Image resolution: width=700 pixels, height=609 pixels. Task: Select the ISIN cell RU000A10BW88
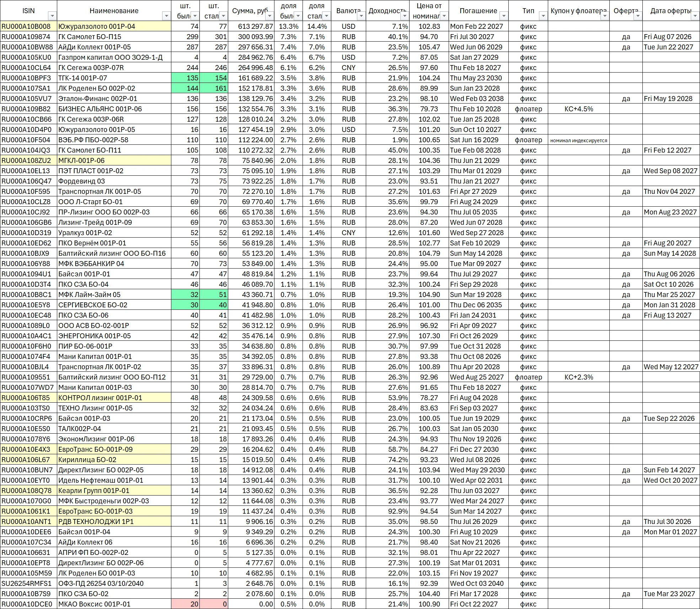click(28, 47)
